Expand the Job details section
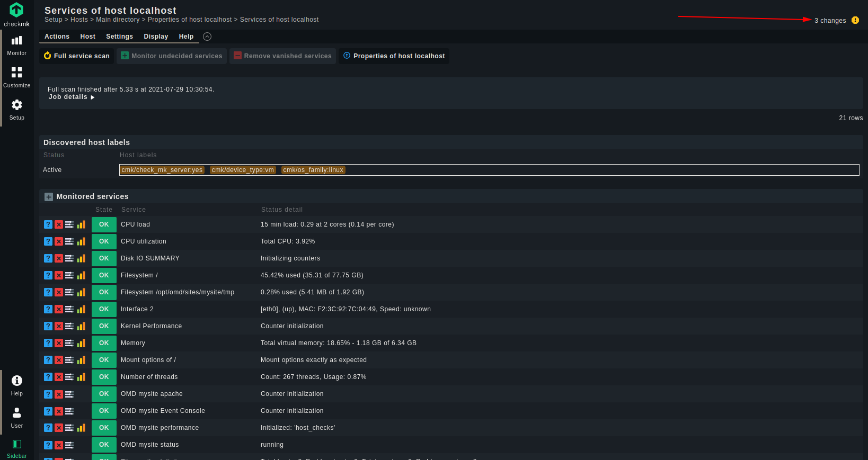This screenshot has width=868, height=460. pyautogui.click(x=72, y=97)
